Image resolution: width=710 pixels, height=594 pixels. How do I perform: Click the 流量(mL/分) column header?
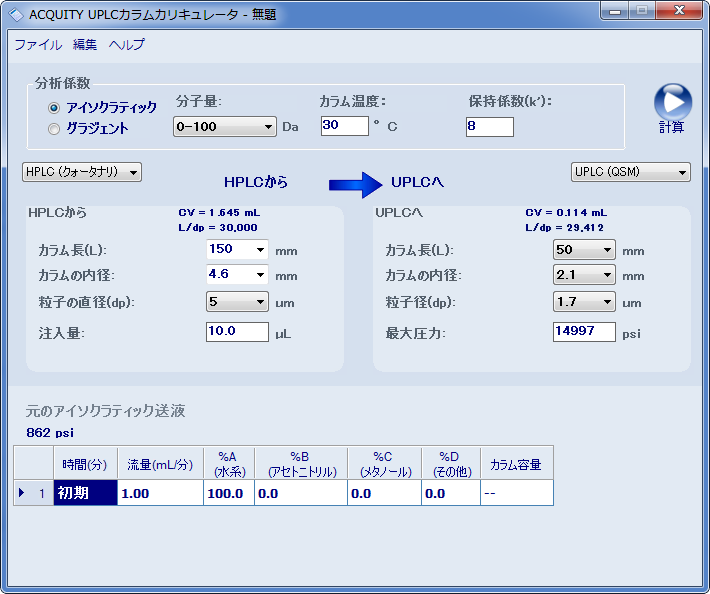(160, 464)
